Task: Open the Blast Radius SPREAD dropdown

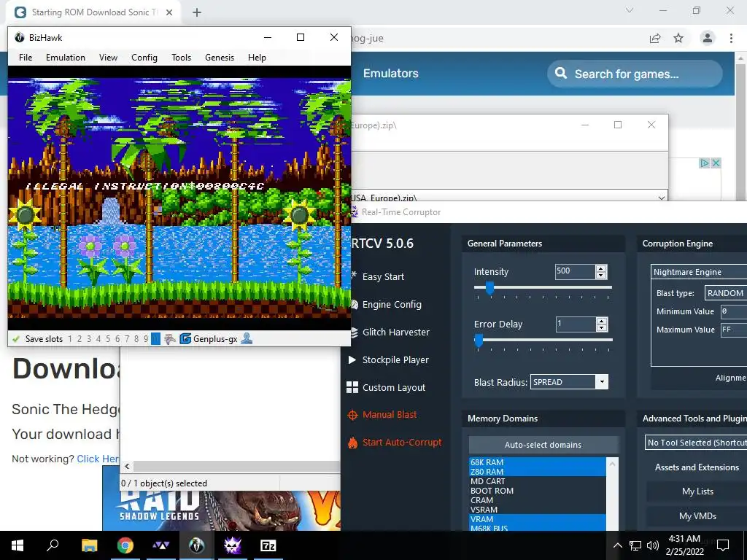Action: tap(569, 382)
